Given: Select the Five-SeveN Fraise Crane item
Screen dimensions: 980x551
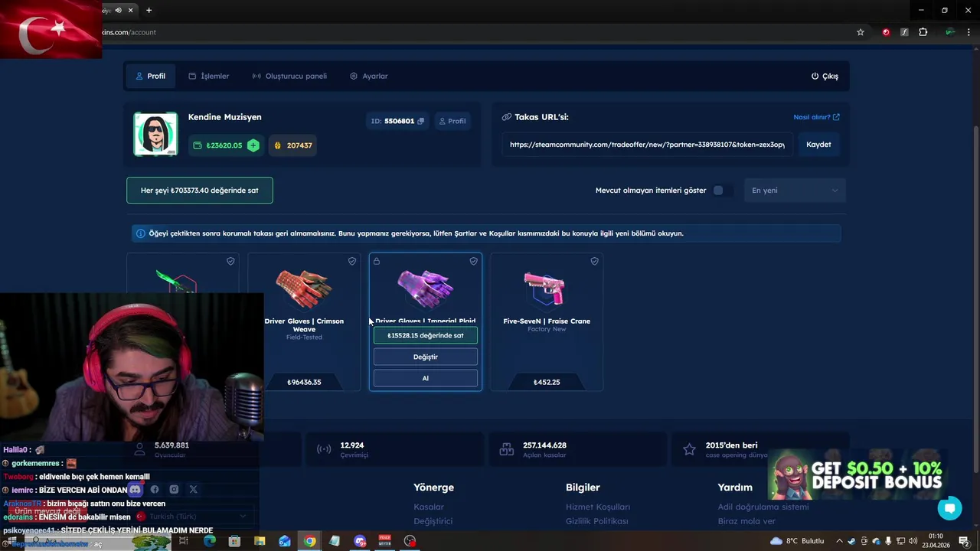Looking at the screenshot, I should (547, 322).
